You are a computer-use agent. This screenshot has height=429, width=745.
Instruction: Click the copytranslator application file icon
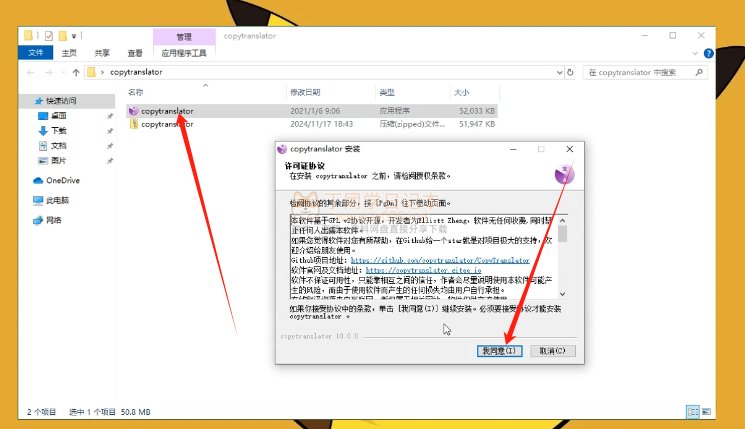pos(133,111)
